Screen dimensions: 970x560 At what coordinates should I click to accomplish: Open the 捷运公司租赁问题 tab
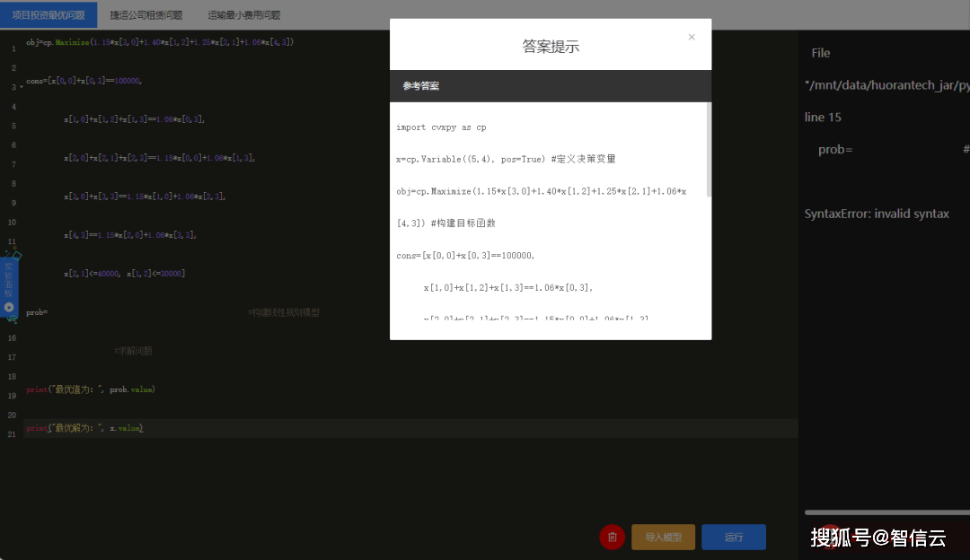(x=146, y=15)
